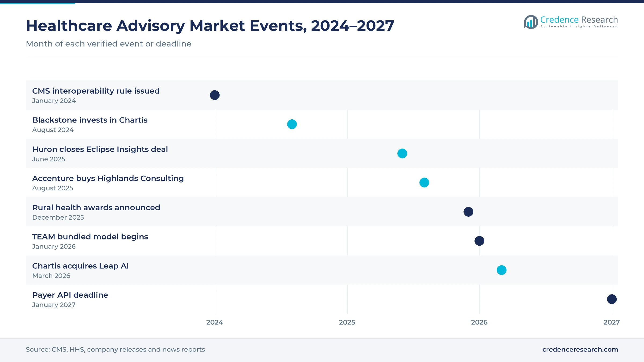Click the 'January 2027' date text
Viewport: 644px width, 362px height.
pyautogui.click(x=54, y=305)
